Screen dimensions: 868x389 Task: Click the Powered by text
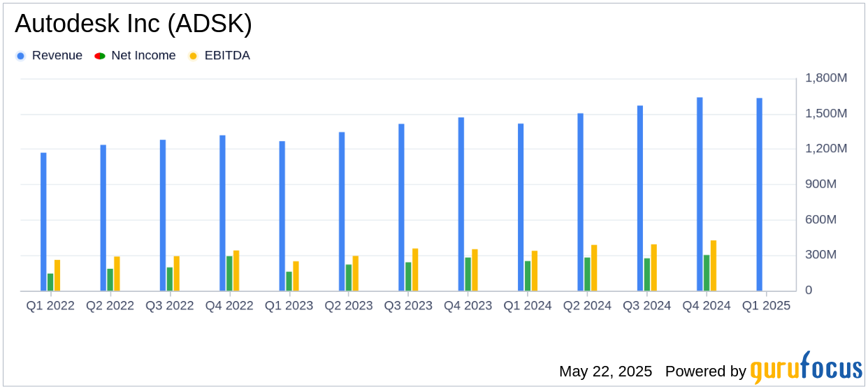(706, 372)
